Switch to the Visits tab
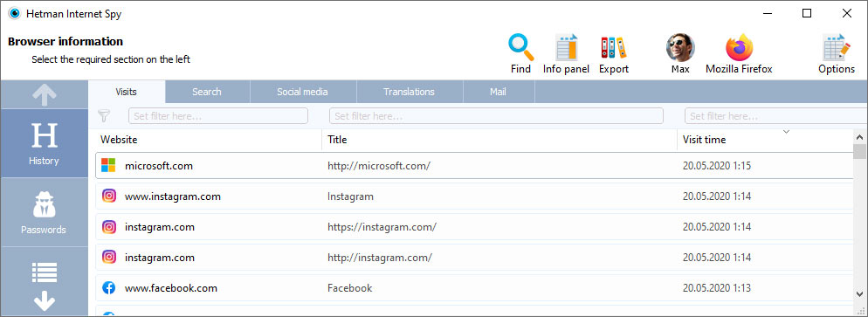Screen dimensions: 868x317 pyautogui.click(x=127, y=92)
